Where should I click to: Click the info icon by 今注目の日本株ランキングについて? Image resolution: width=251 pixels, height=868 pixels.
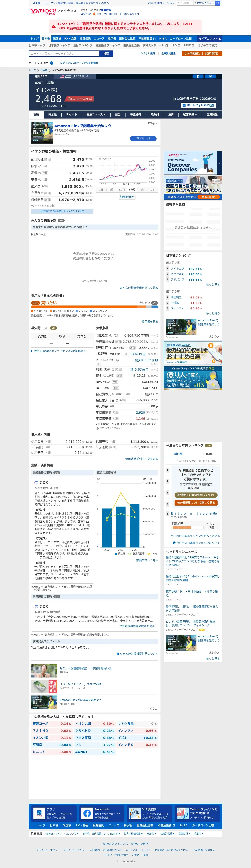(174, 543)
